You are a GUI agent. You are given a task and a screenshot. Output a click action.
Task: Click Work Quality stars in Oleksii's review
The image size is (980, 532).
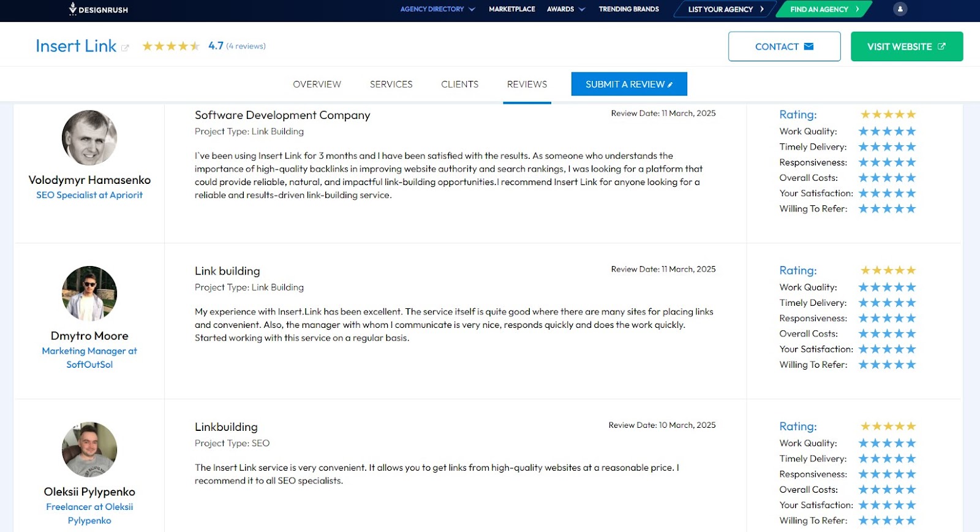click(887, 443)
